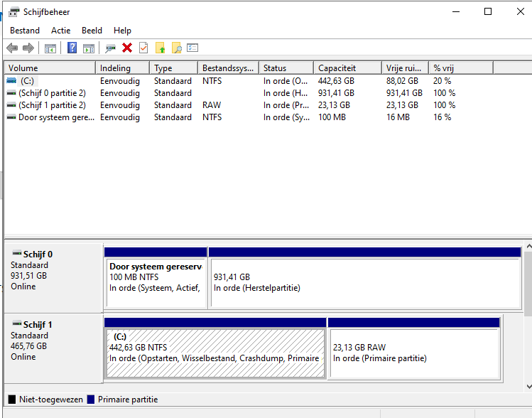The image size is (532, 418).
Task: Sort by the % vrij column header
Action: pos(461,68)
